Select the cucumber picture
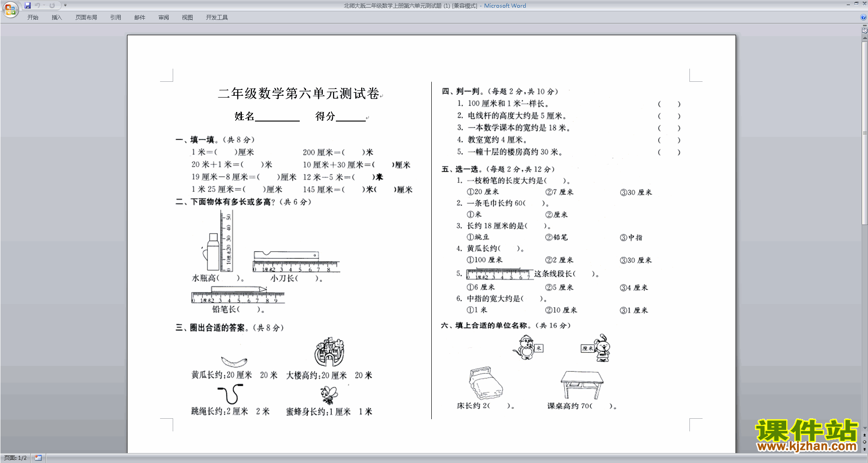This screenshot has height=463, width=868. [234, 361]
